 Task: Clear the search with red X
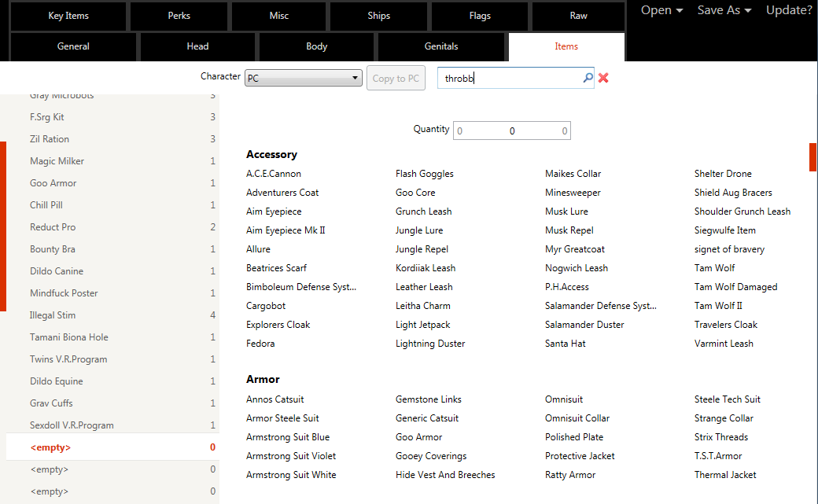click(x=603, y=78)
